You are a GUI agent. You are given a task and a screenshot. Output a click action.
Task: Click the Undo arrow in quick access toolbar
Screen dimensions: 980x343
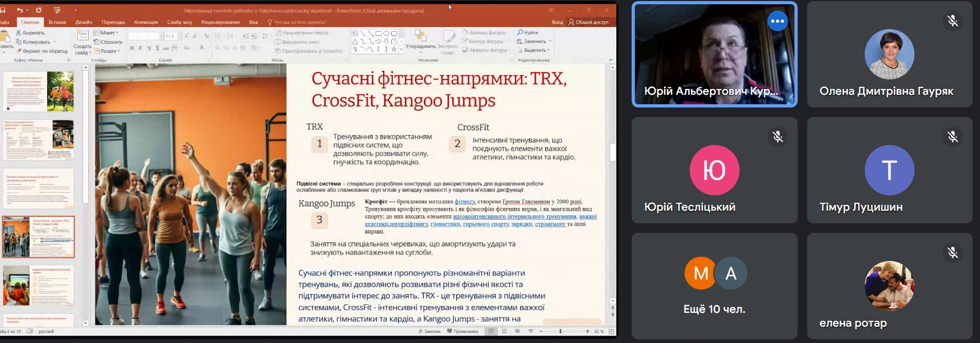[20, 10]
